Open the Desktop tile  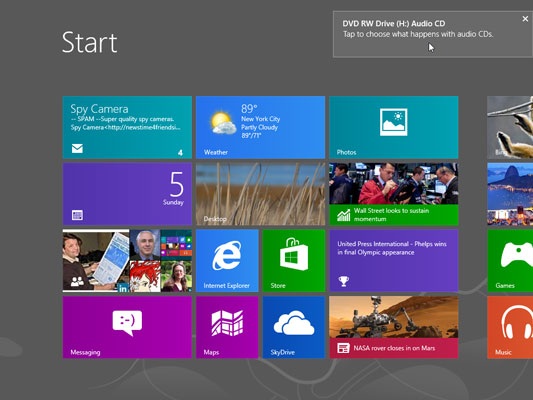[x=260, y=194]
